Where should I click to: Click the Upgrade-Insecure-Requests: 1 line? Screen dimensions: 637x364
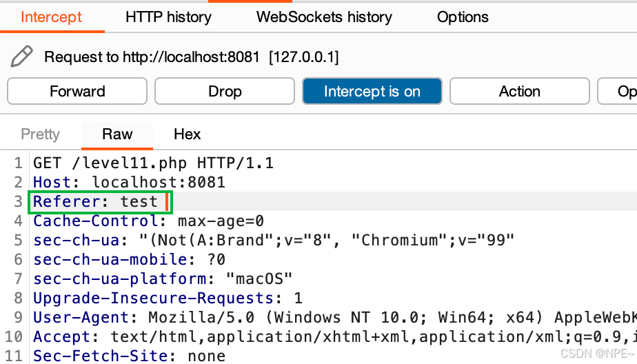click(168, 298)
